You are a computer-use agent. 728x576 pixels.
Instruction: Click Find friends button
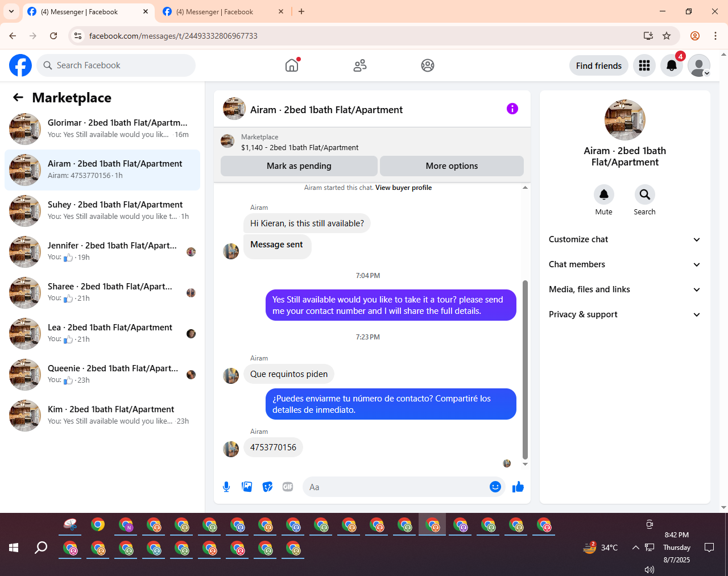(x=599, y=65)
